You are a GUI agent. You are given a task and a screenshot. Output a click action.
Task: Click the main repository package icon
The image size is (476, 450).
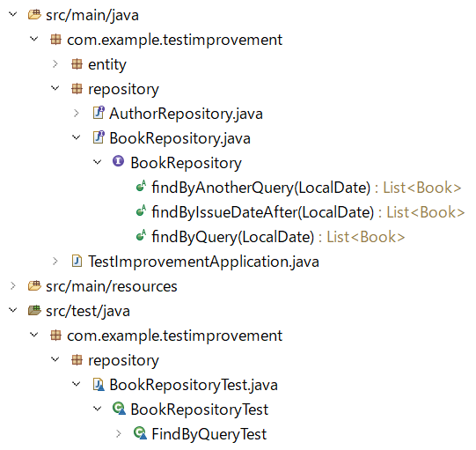tap(77, 88)
